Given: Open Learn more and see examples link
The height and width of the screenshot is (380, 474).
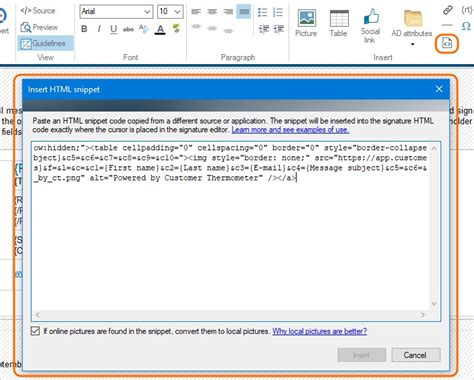Looking at the screenshot, I should pos(290,130).
